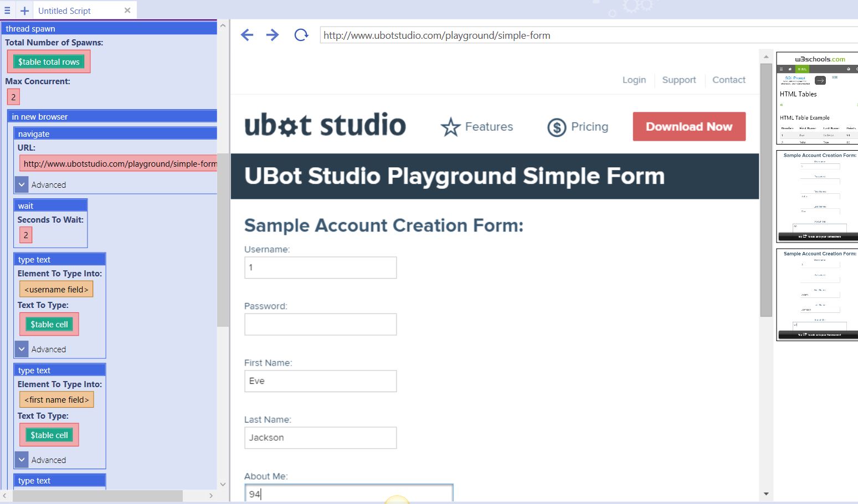Click the Download Now button
The height and width of the screenshot is (504, 858).
tap(689, 126)
